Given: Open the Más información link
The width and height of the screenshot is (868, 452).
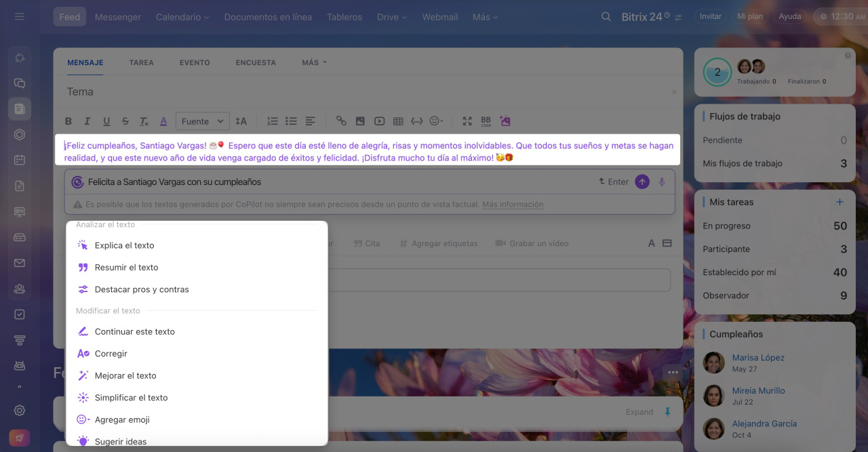Looking at the screenshot, I should click(x=513, y=204).
